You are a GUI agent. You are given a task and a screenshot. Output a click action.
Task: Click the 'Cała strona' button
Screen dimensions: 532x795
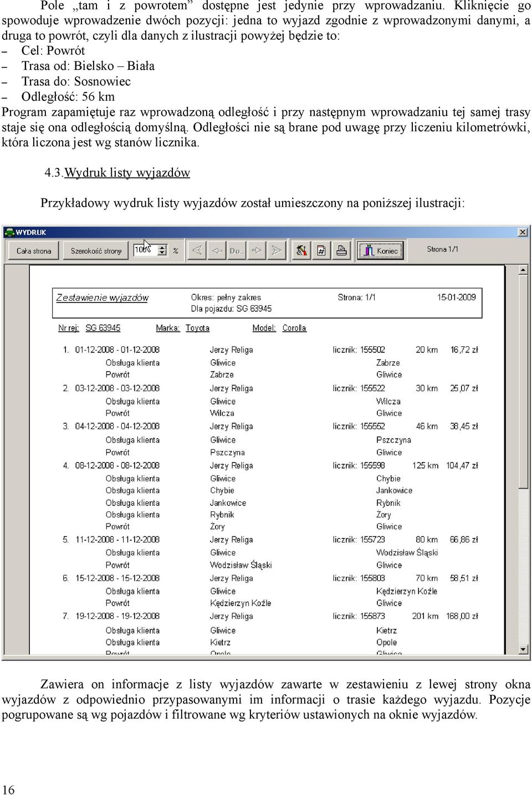pos(33,251)
